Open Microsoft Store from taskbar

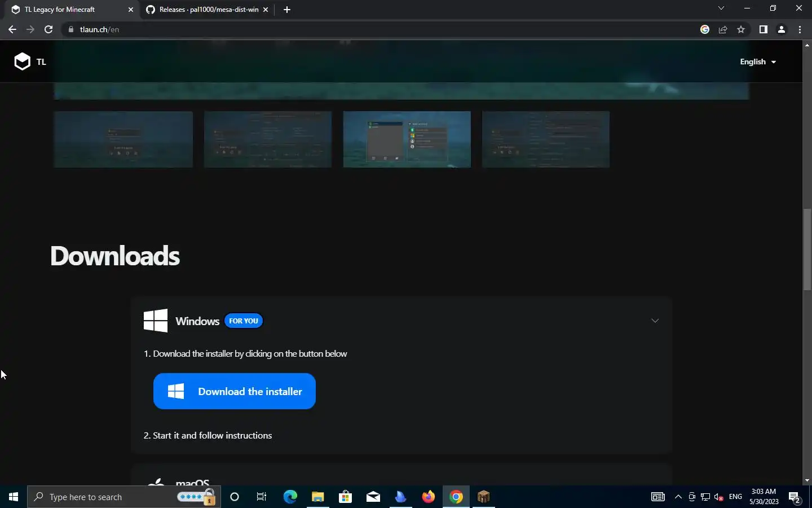tap(345, 497)
